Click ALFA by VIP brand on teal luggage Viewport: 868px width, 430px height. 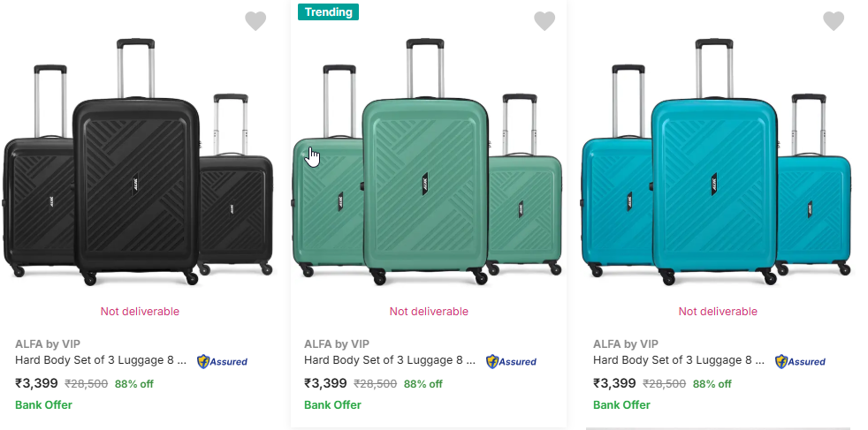pyautogui.click(x=625, y=343)
